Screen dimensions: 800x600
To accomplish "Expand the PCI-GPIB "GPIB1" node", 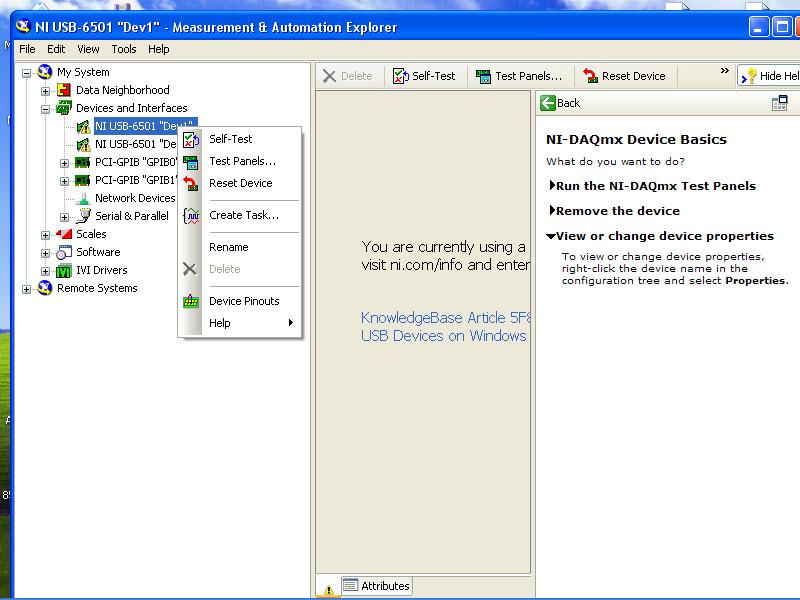I will (x=64, y=181).
